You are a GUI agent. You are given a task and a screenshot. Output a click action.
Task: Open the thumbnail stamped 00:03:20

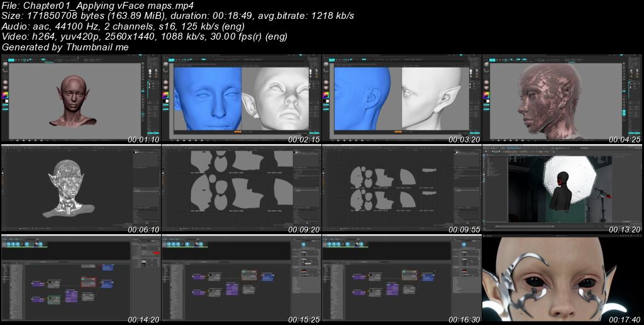click(x=401, y=99)
